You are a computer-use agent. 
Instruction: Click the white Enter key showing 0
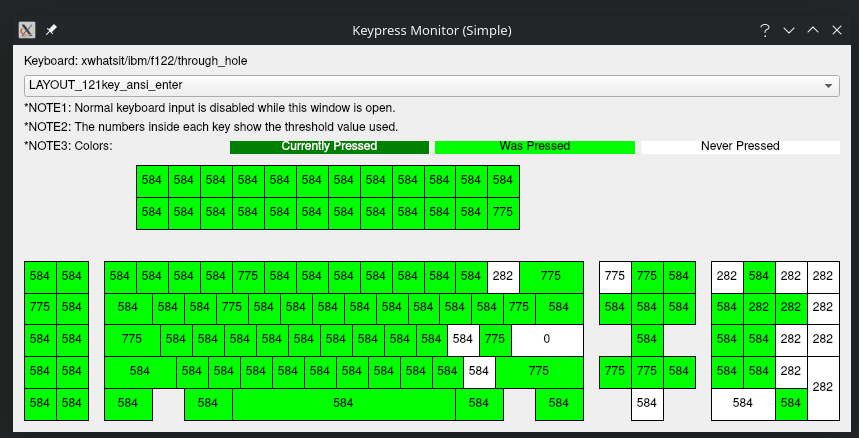click(x=546, y=339)
